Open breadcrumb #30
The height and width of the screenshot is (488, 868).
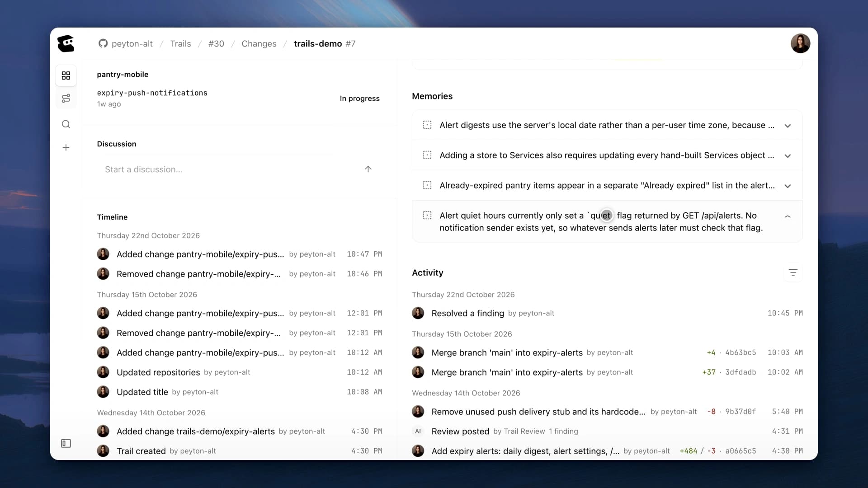point(216,43)
